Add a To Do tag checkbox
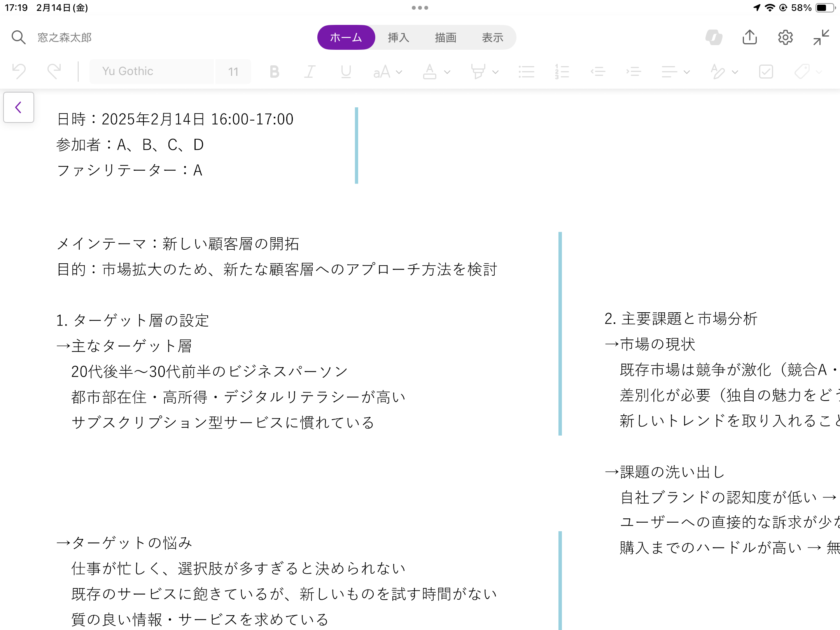 pos(765,71)
